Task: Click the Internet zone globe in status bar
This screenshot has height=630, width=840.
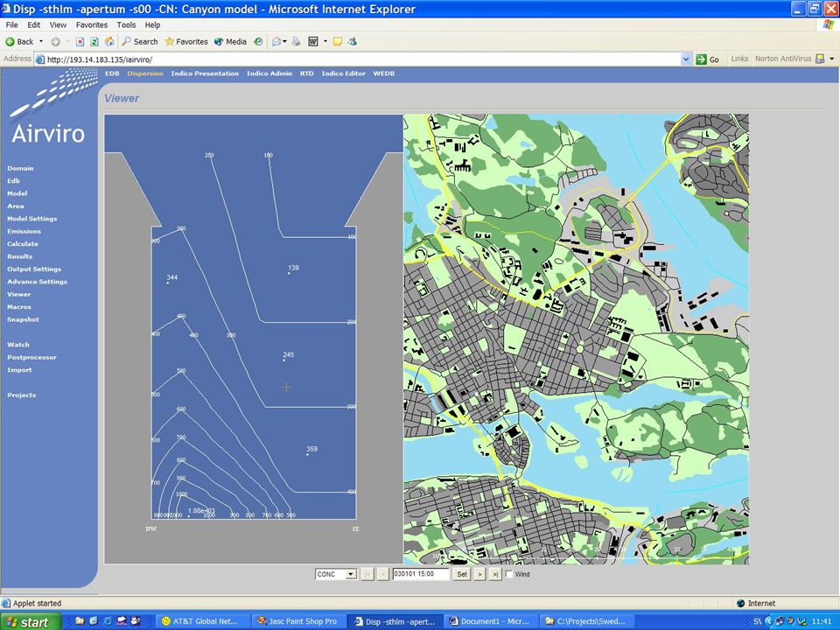Action: 741,603
